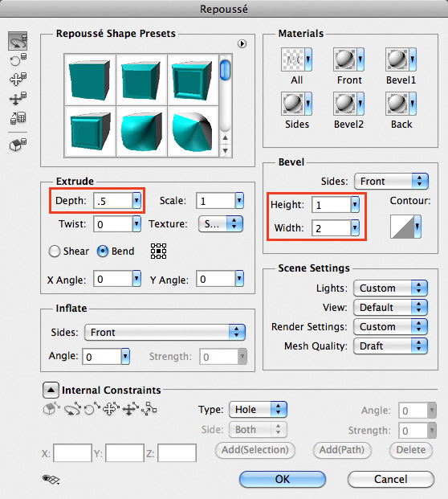Select the 3D rotate mesh tool icon

coord(18,41)
